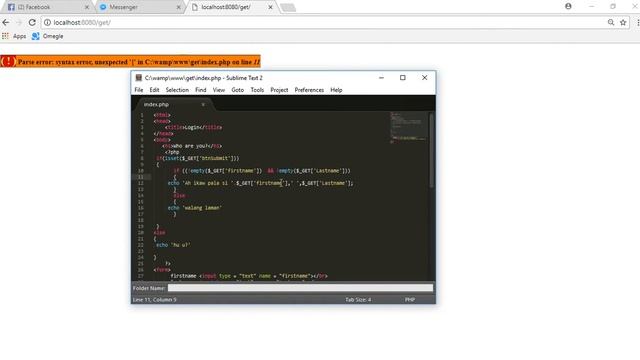The image size is (640, 360).
Task: Click the Folder Name input field
Action: 300,288
